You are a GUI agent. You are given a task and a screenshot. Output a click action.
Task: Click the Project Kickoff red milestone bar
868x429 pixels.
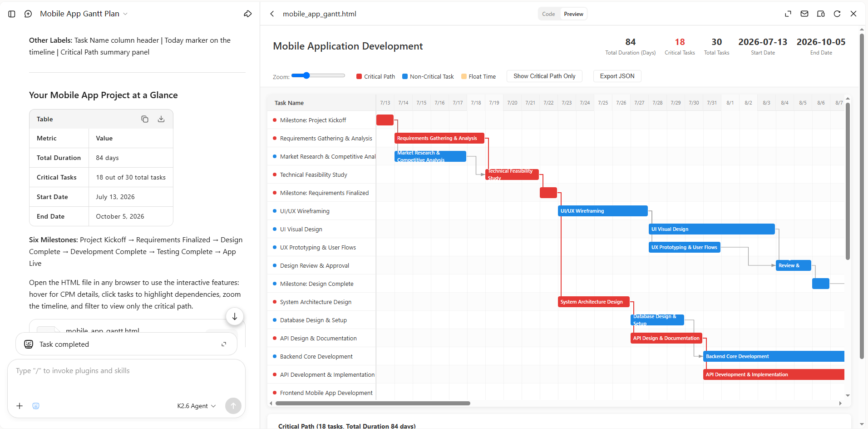pos(385,120)
